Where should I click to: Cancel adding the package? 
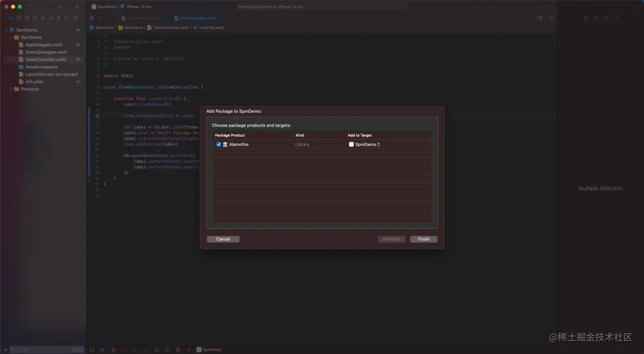(223, 239)
